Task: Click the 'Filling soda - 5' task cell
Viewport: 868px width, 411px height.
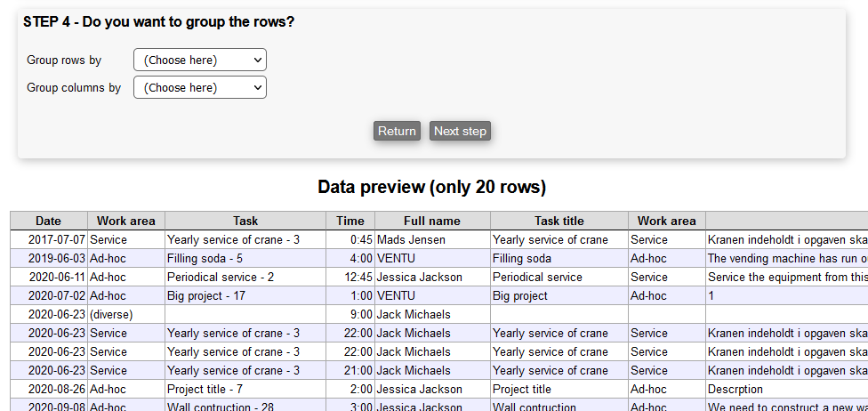Action: coord(205,258)
